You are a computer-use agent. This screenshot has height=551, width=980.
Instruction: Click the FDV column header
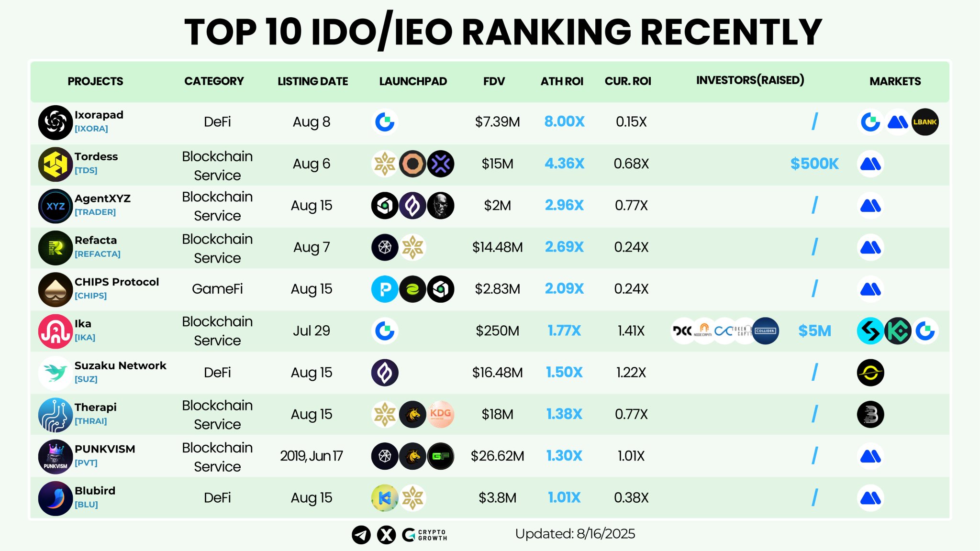(x=494, y=81)
